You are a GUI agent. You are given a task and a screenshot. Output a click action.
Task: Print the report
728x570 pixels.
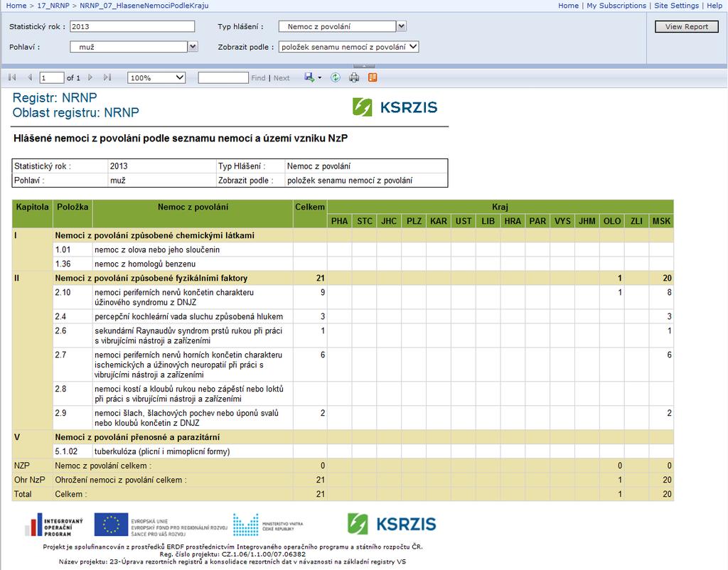[354, 77]
